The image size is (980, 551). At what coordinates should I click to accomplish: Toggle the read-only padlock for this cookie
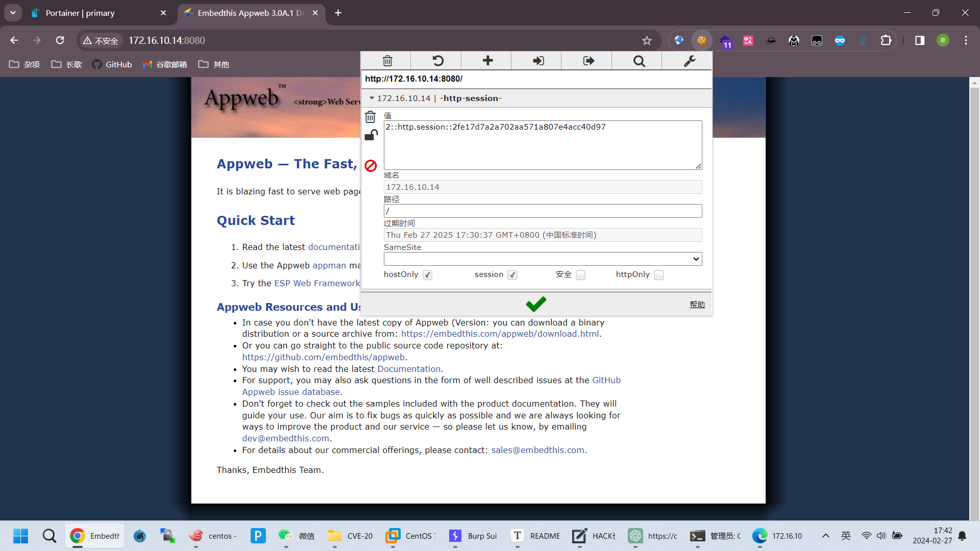tap(371, 135)
